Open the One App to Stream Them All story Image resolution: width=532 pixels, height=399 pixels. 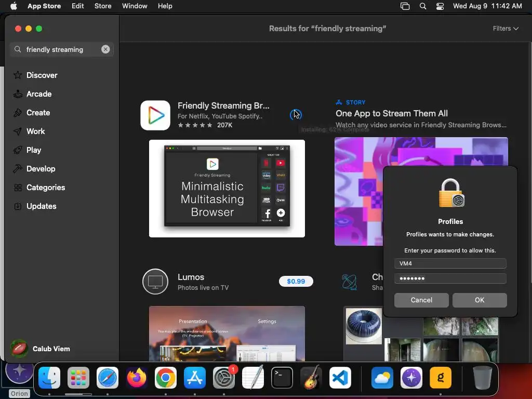[x=392, y=113]
